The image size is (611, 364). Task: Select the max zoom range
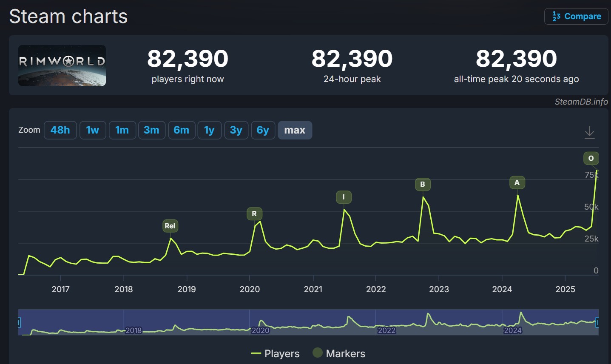click(x=295, y=130)
